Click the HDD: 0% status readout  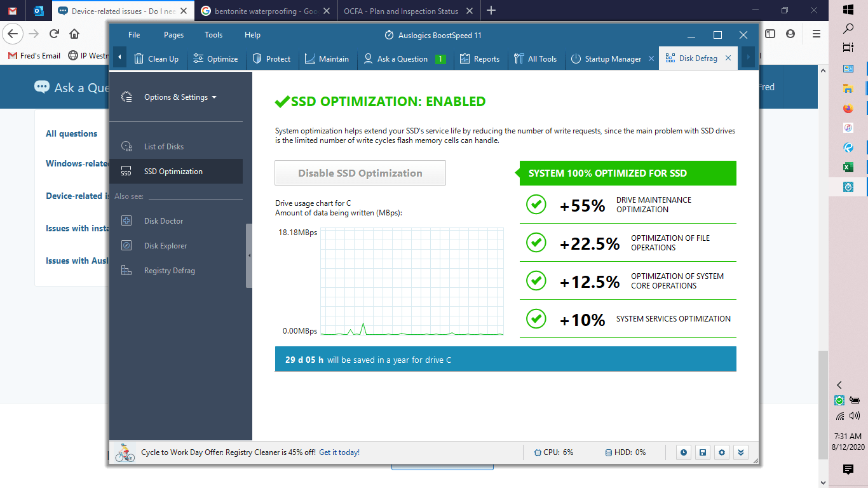pos(625,452)
